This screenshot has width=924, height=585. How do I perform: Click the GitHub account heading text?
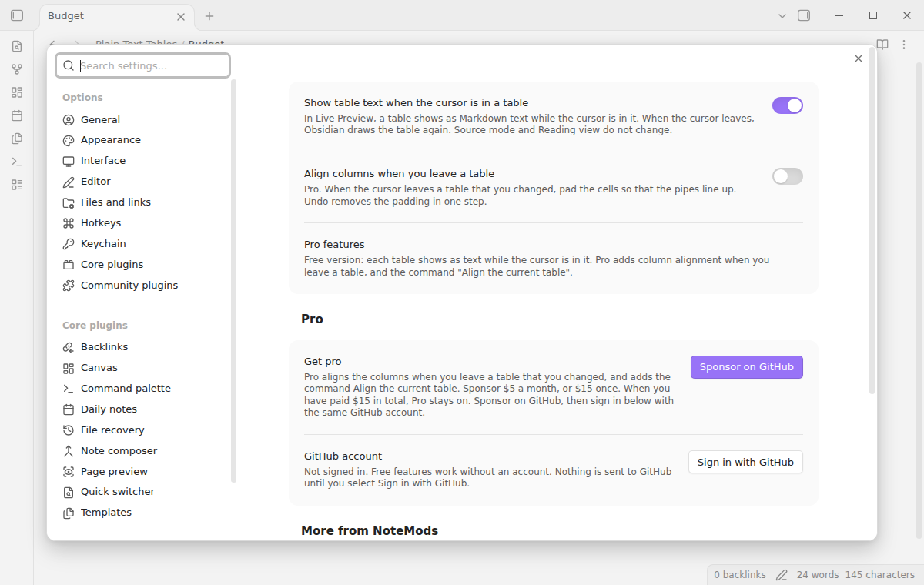point(343,456)
